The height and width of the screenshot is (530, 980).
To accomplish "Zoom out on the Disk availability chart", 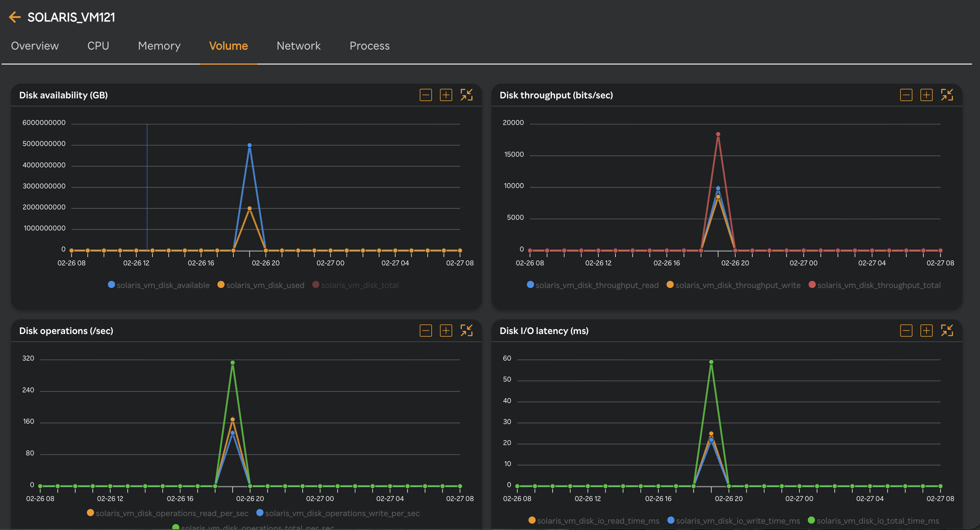I will [x=425, y=95].
